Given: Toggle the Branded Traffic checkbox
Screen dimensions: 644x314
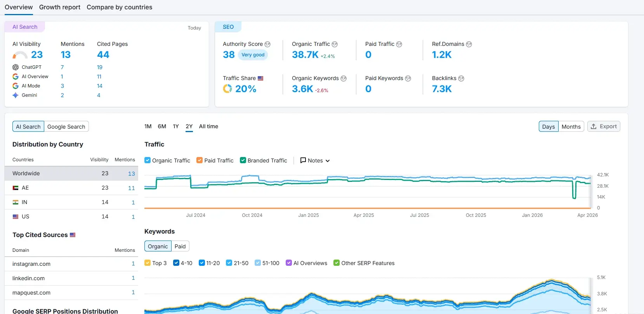Looking at the screenshot, I should (243, 160).
